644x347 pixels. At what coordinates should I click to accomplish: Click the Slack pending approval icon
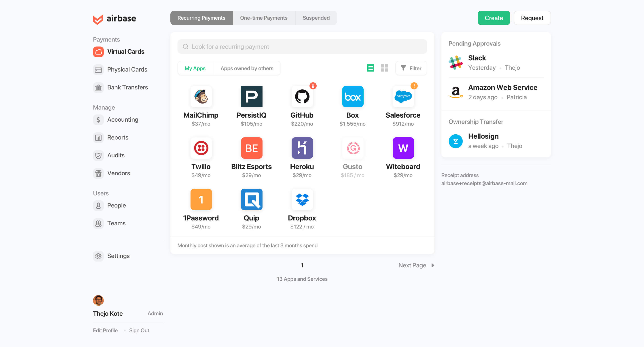tap(455, 63)
